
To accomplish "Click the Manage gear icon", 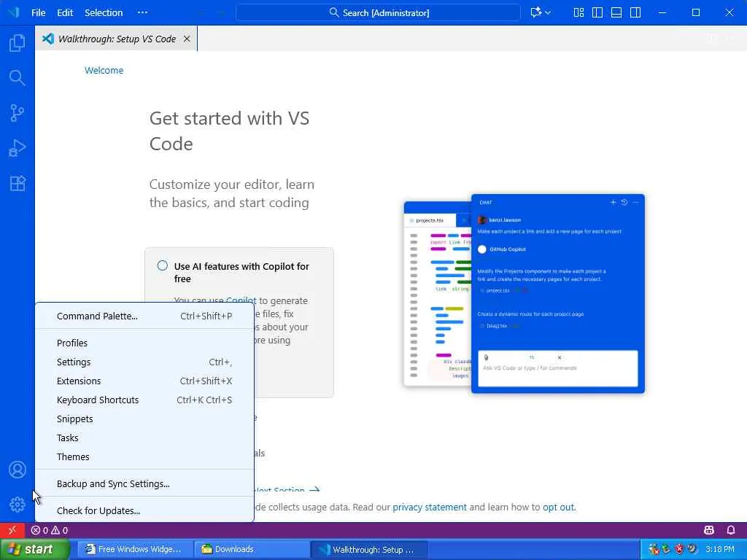I will coord(18,505).
